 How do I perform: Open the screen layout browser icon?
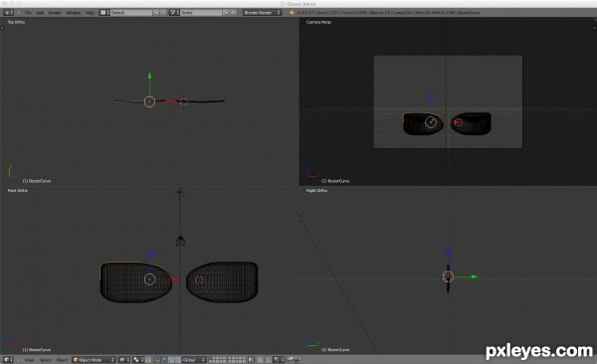tap(104, 13)
